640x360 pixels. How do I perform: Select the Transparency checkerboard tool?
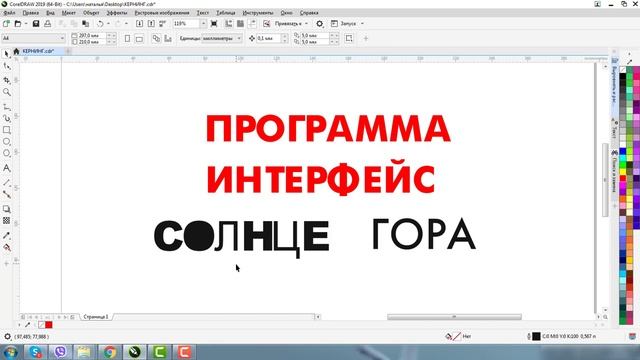tap(7, 220)
